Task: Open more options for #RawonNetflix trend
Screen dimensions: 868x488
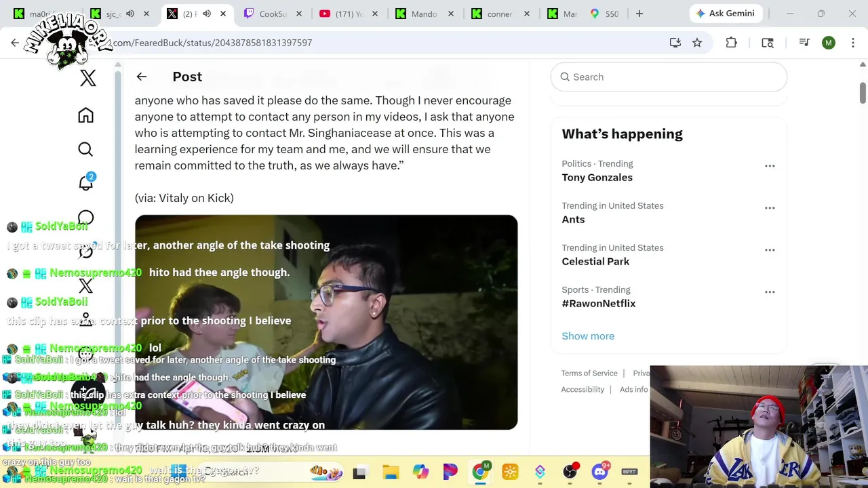Action: pos(770,292)
